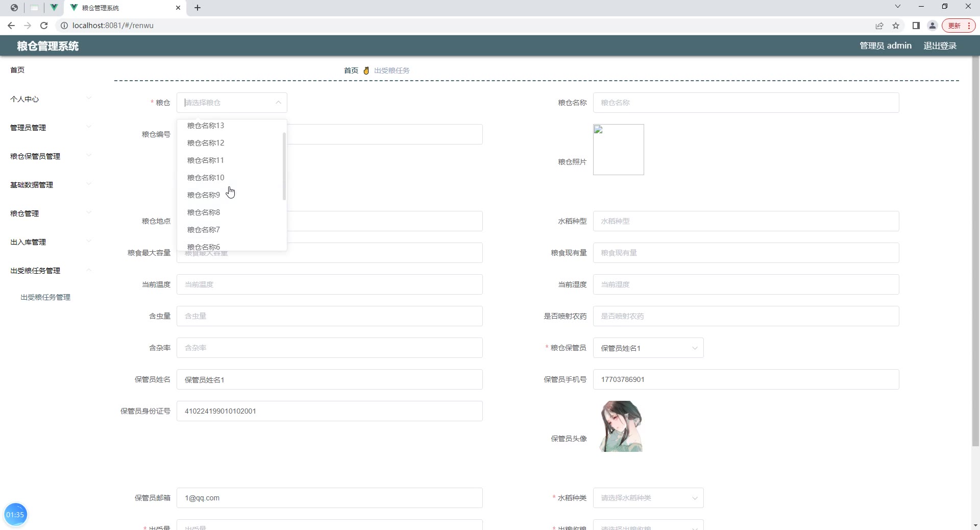Expand 个人中心 sidebar menu
Viewport: 980px width, 530px height.
point(51,99)
